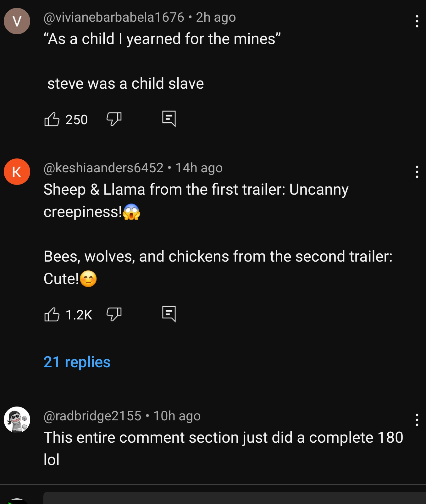Click the "complete 180 lol" comment text
Screen dimensions: 426x504
point(223,448)
